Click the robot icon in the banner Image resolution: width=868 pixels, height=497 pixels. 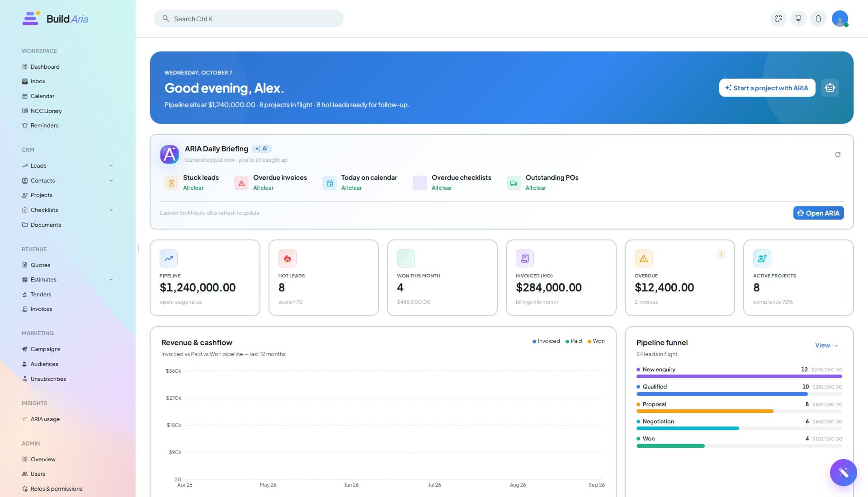point(830,88)
